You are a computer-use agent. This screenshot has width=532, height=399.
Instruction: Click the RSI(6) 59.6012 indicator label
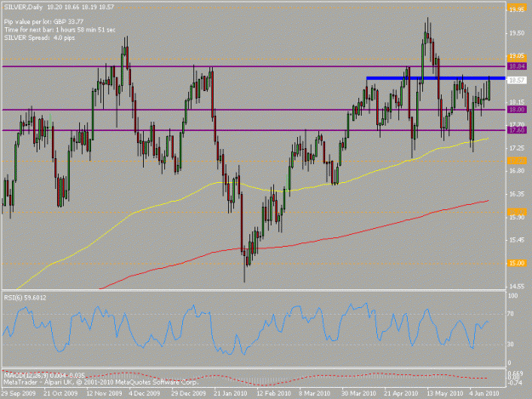pos(25,298)
